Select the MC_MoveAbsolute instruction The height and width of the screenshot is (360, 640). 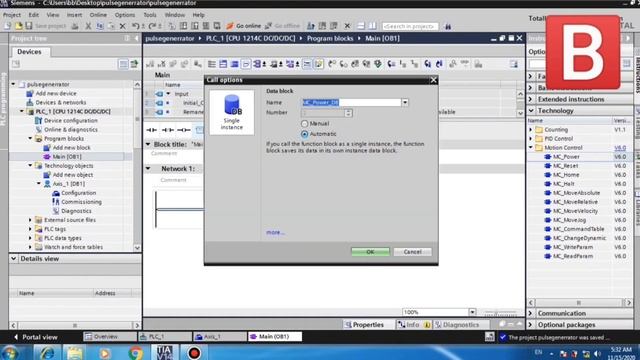pyautogui.click(x=576, y=193)
